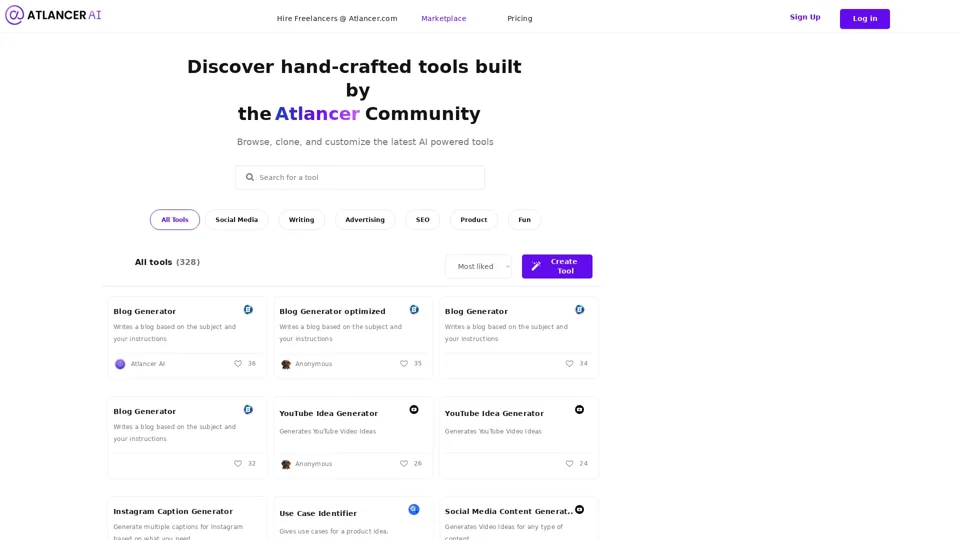The image size is (960, 540).
Task: Like the Blog Generator with 36 likes
Action: (x=238, y=364)
